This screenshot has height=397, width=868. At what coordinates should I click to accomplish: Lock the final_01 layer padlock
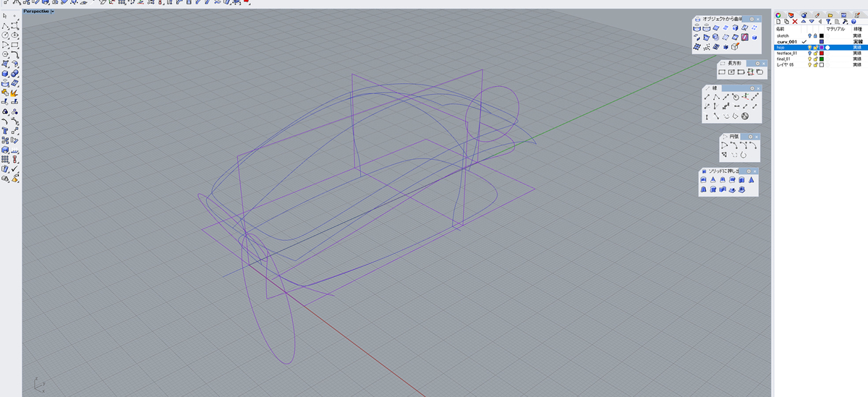point(815,59)
